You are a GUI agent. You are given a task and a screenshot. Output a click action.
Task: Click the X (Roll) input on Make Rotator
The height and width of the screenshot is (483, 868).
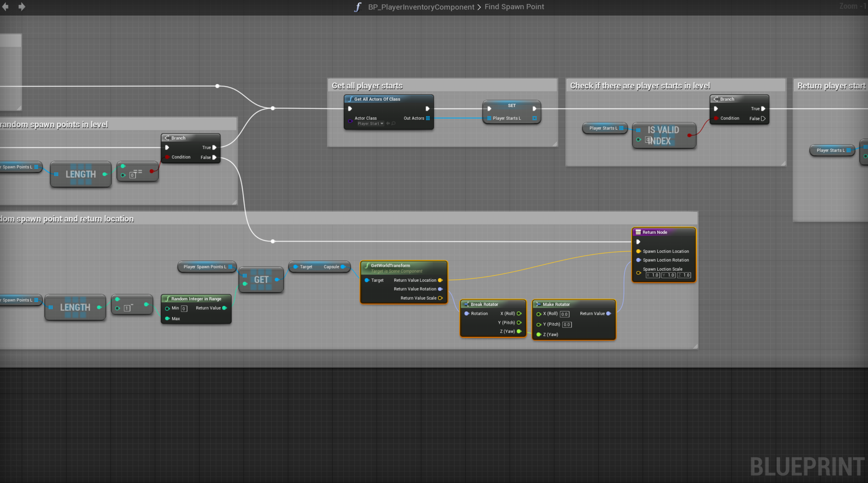coord(565,314)
